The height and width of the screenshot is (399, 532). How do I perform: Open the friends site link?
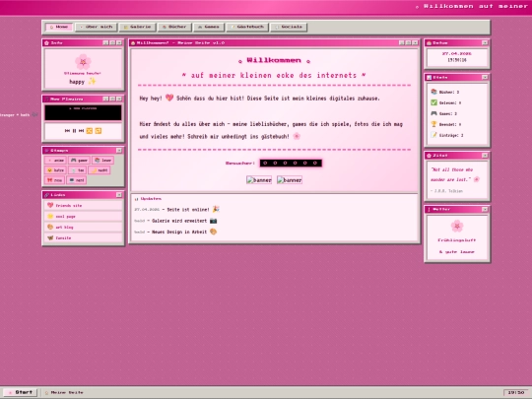(x=83, y=205)
